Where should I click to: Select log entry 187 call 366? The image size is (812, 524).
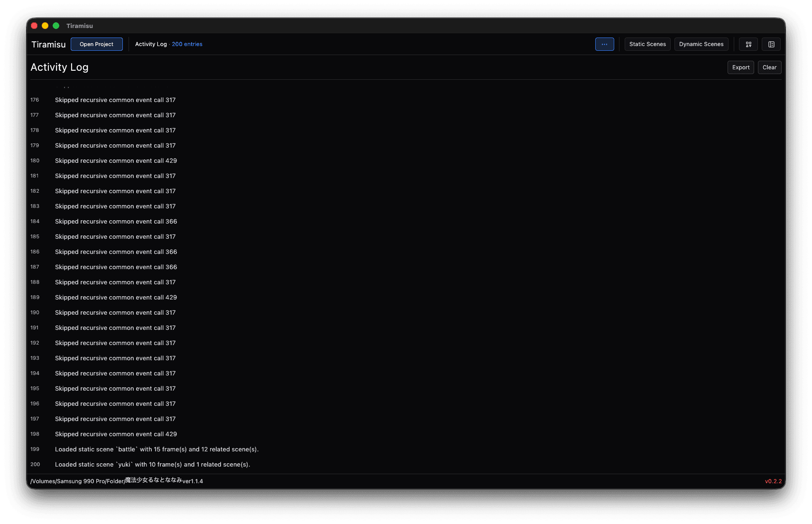coord(406,267)
